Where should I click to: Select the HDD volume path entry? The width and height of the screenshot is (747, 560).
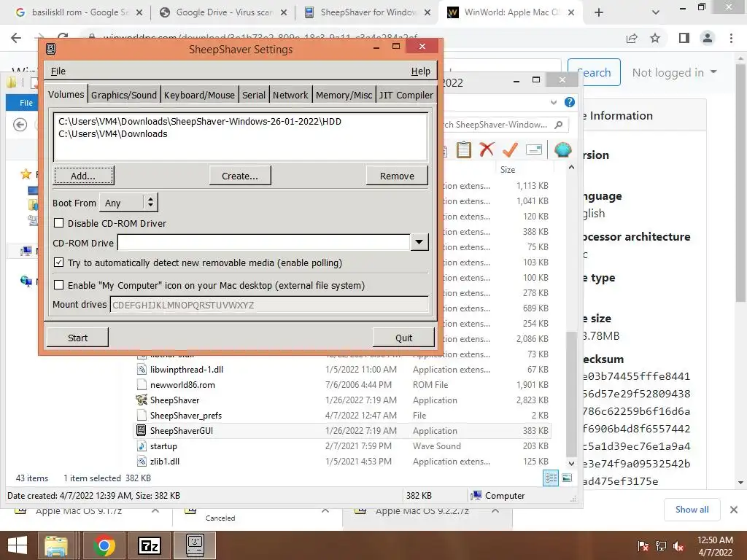(200, 122)
